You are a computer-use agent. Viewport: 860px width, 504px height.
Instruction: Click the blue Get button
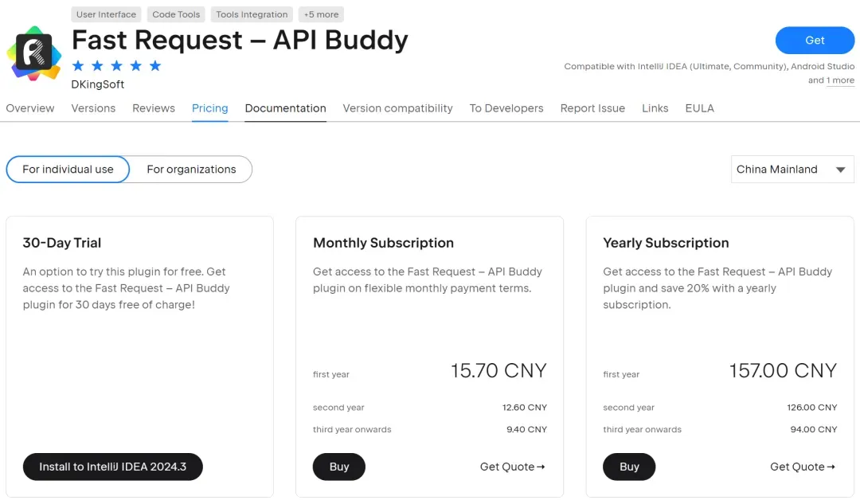815,40
